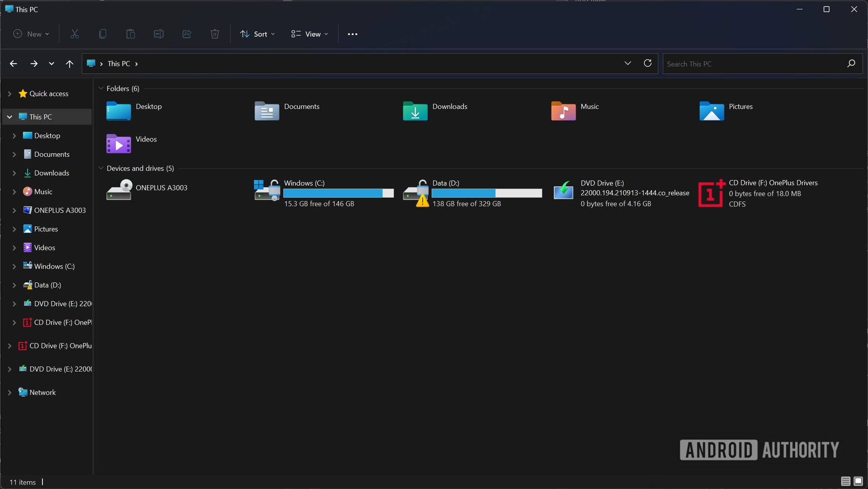Image resolution: width=868 pixels, height=489 pixels.
Task: Select Network in the navigation pane
Action: coord(42,392)
